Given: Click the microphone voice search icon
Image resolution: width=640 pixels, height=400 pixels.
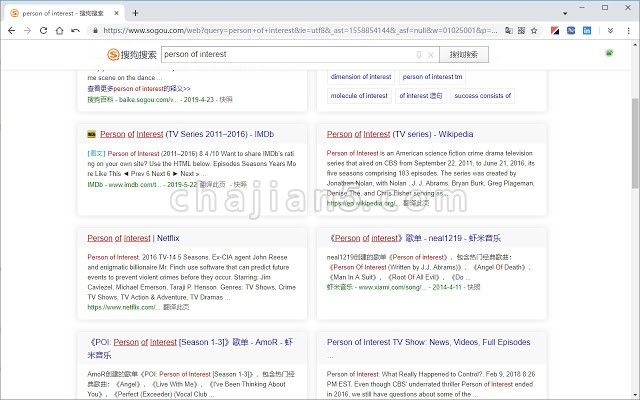Looking at the screenshot, I should pyautogui.click(x=419, y=55).
